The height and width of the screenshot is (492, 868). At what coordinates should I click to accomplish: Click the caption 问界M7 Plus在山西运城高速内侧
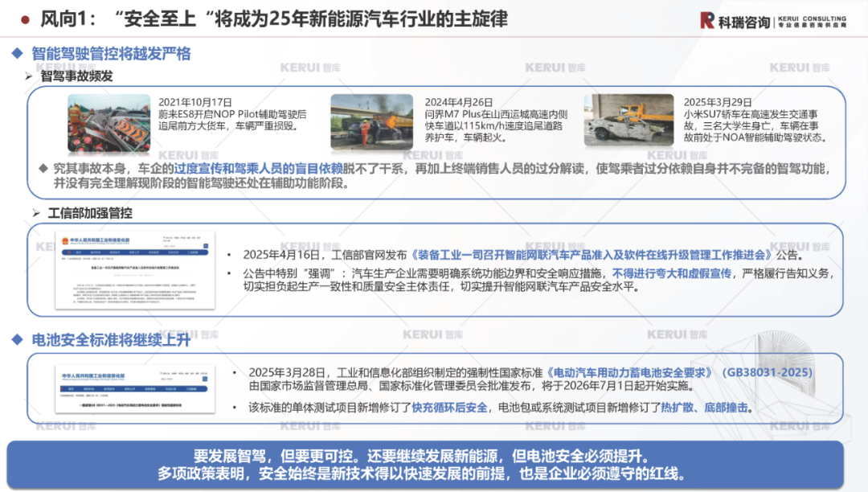496,115
